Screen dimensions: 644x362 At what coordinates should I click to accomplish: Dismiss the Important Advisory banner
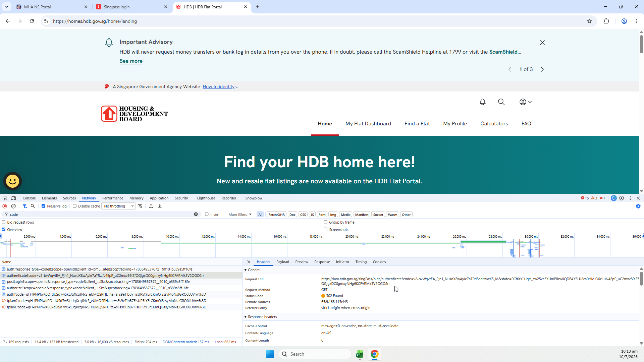[x=542, y=43]
